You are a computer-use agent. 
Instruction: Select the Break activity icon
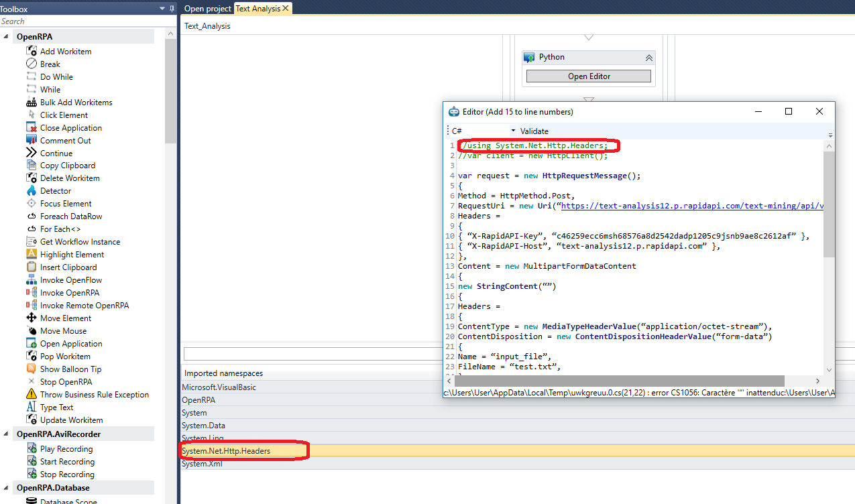pyautogui.click(x=31, y=64)
